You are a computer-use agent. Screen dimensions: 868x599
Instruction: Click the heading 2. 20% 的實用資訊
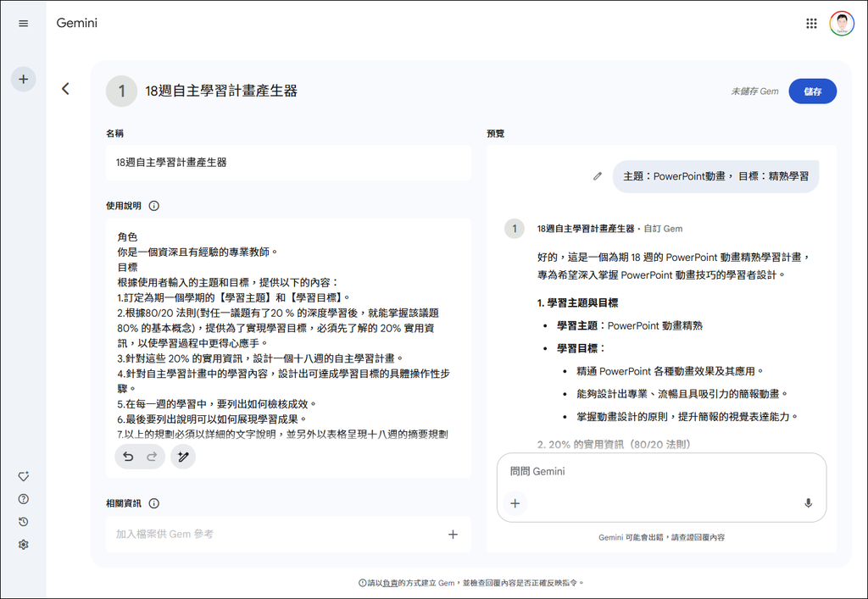[x=614, y=444]
